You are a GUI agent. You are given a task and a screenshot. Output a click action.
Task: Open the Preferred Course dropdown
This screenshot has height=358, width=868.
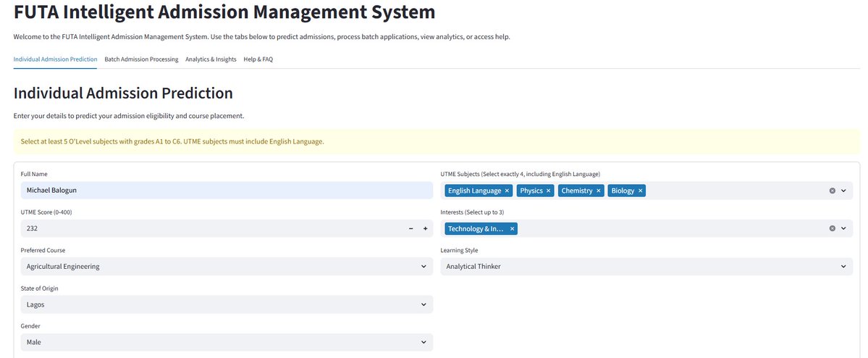point(227,267)
